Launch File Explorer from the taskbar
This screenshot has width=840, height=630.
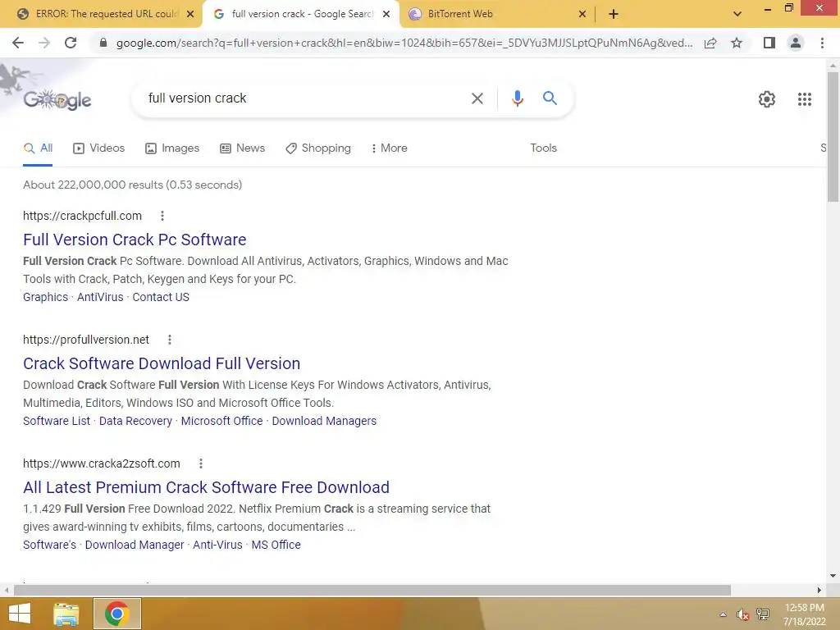click(x=66, y=614)
